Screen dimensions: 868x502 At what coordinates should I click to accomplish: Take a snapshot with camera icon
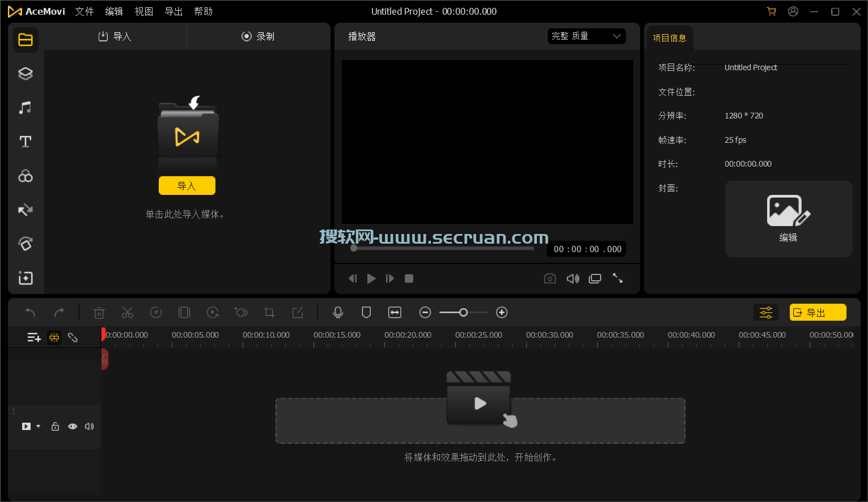[x=550, y=278]
